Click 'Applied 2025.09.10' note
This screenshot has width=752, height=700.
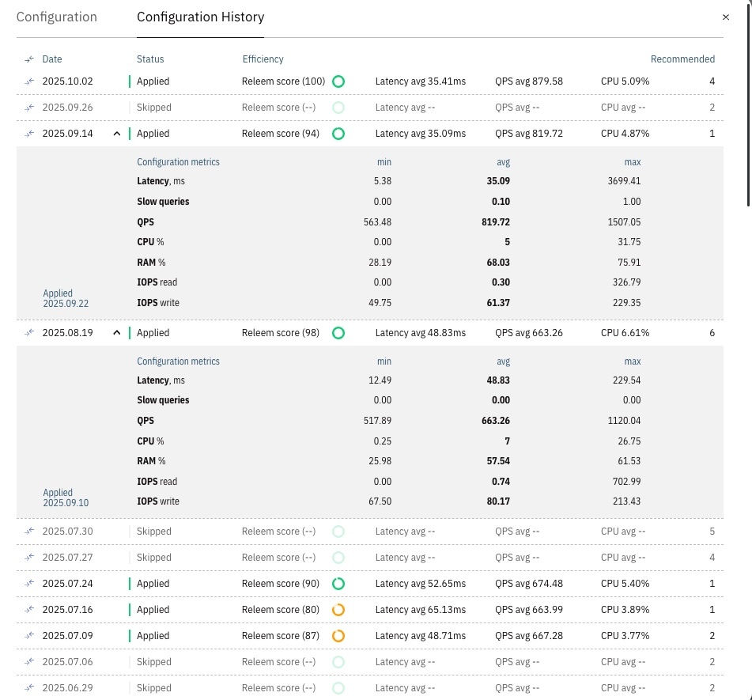pos(66,498)
